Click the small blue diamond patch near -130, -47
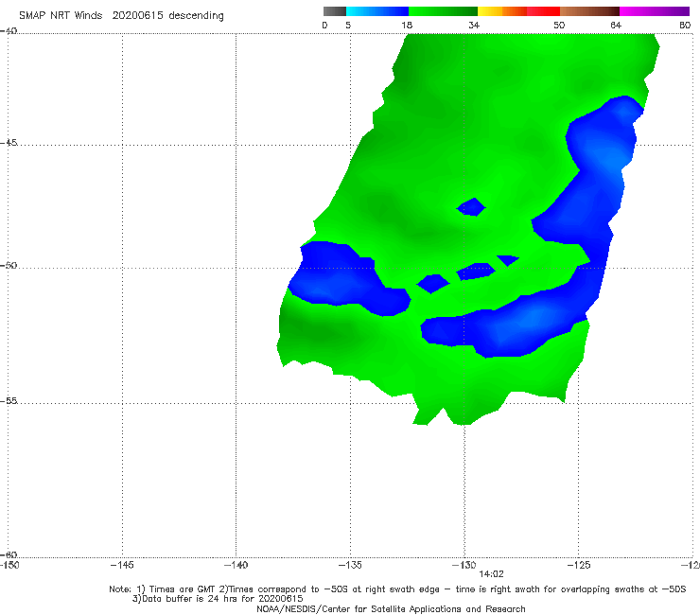Screen dimensions: 700x615 click(x=471, y=207)
